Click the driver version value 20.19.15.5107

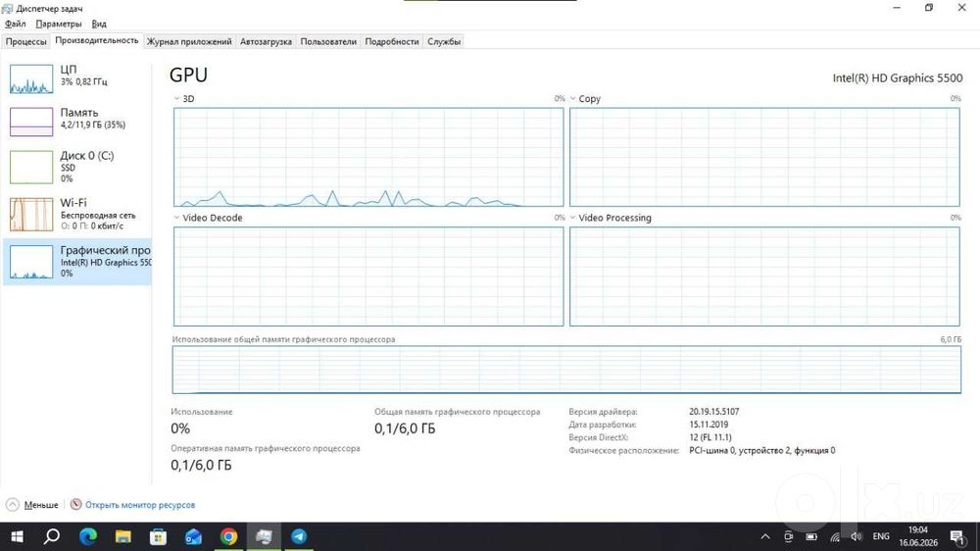pos(713,412)
